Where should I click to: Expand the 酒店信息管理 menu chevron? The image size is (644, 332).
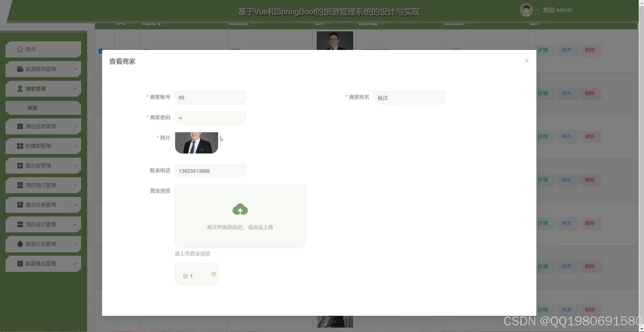[75, 127]
